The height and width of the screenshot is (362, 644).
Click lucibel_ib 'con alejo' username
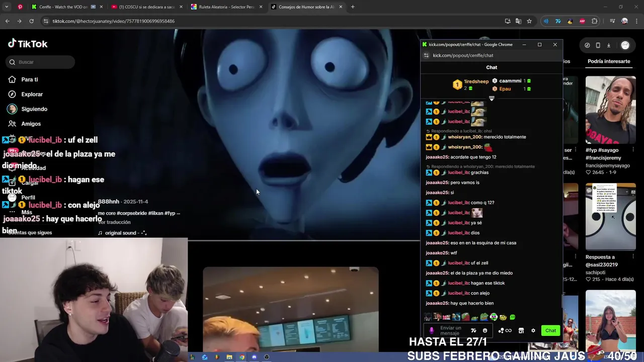(x=458, y=293)
